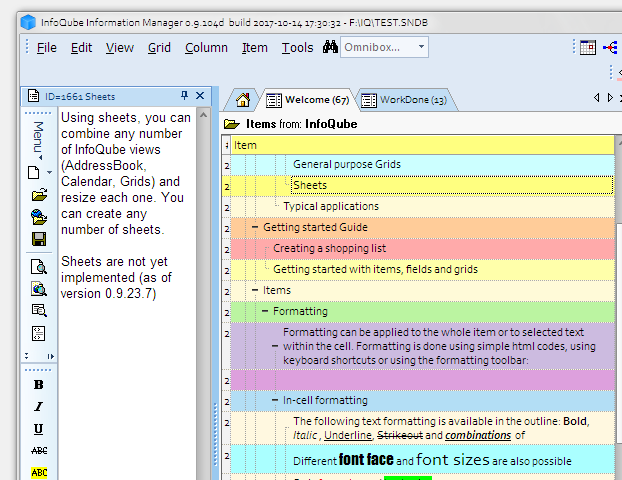Collapse the Getting started Guide node
Viewport: 622px width, 480px height.
pos(255,227)
